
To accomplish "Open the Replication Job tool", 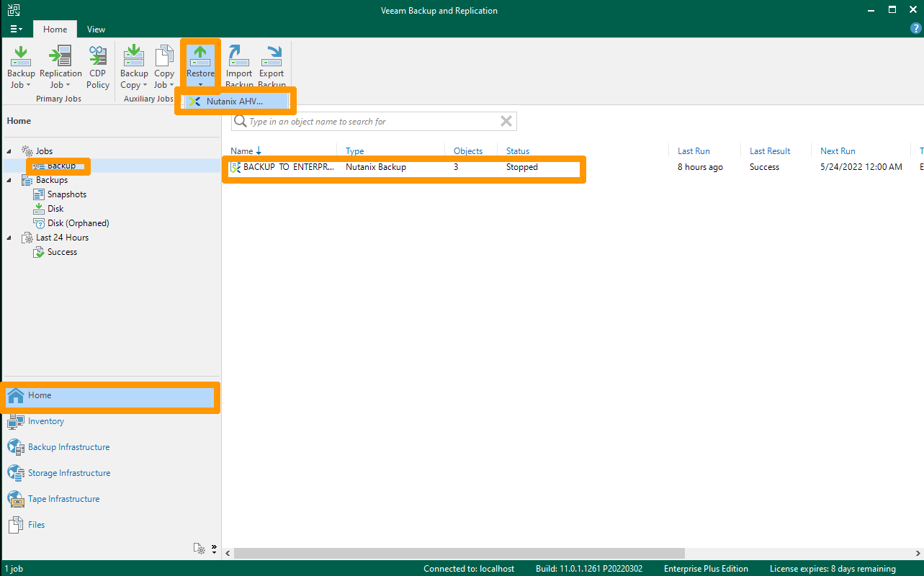I will [60, 65].
